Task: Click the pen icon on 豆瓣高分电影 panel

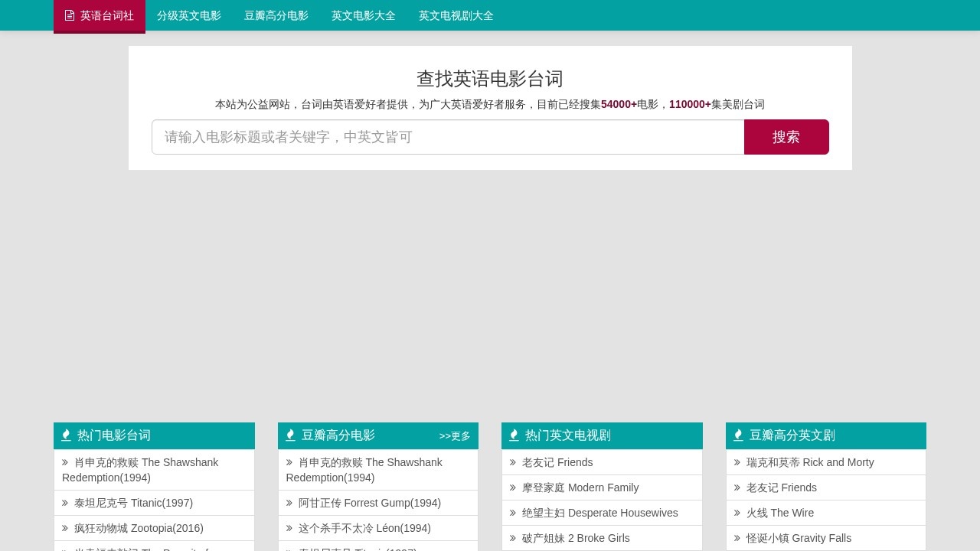Action: (x=290, y=435)
